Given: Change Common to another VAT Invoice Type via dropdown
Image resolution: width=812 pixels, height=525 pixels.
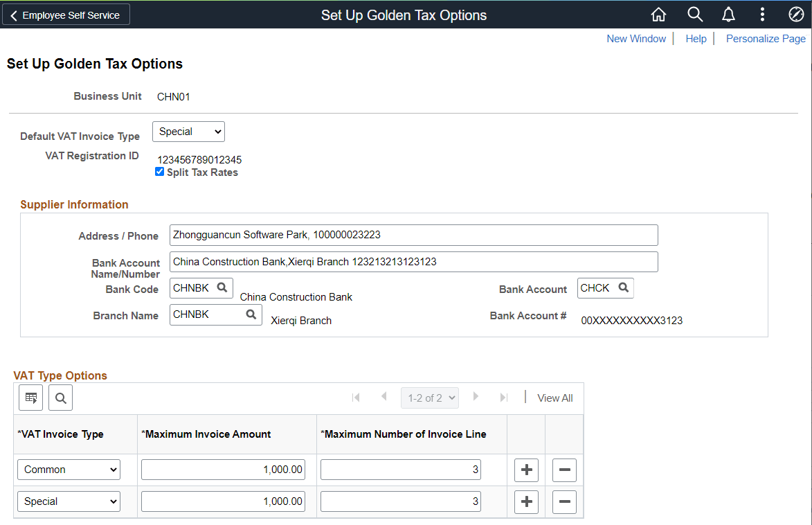Looking at the screenshot, I should point(68,469).
